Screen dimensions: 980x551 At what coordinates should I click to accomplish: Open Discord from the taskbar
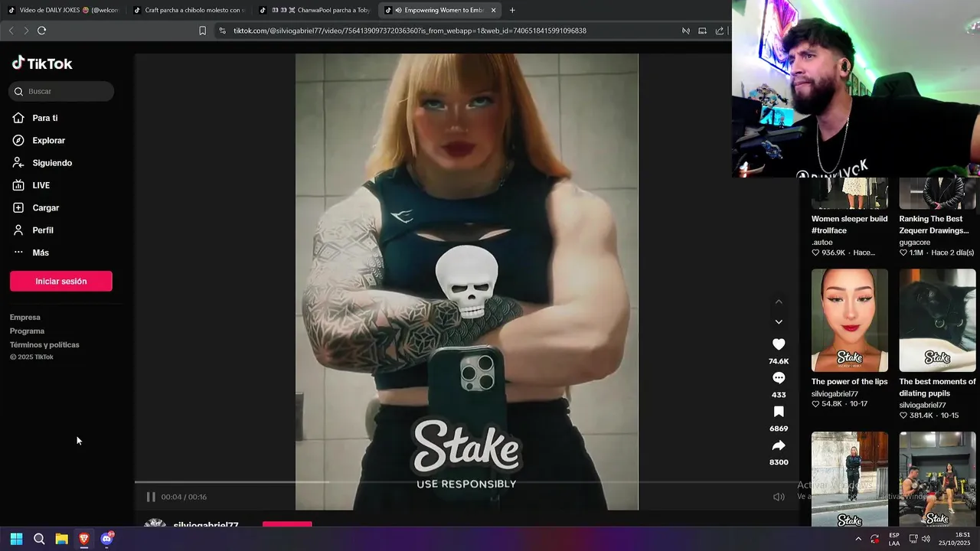[x=106, y=539]
